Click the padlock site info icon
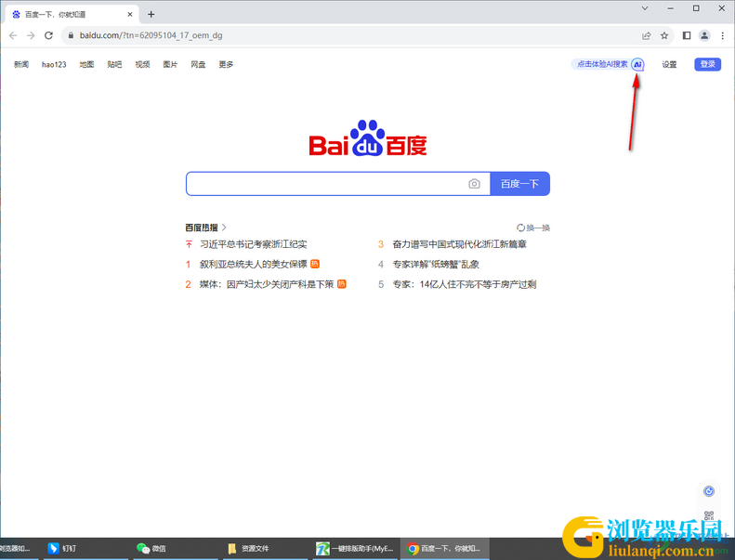Image resolution: width=735 pixels, height=560 pixels. click(71, 35)
